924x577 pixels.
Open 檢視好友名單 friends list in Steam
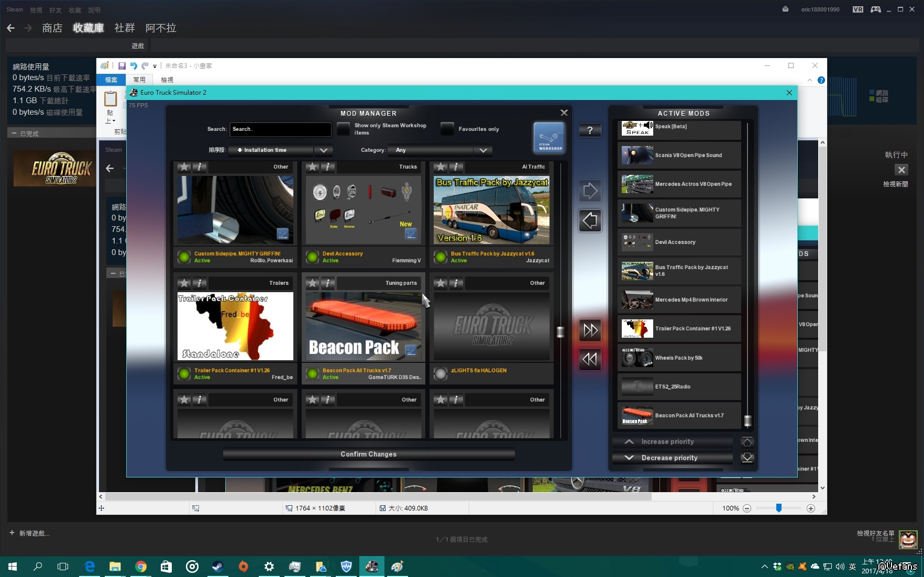click(x=876, y=533)
